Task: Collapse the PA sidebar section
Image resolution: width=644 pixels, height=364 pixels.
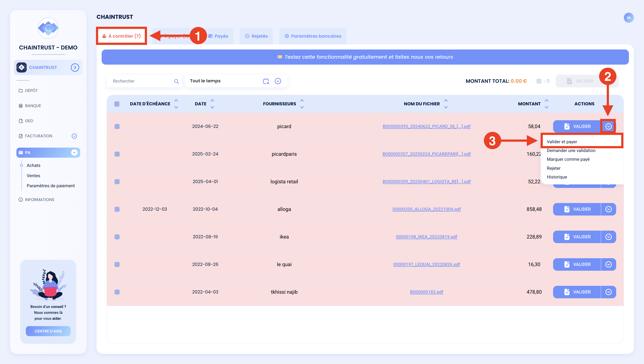Action: click(74, 152)
